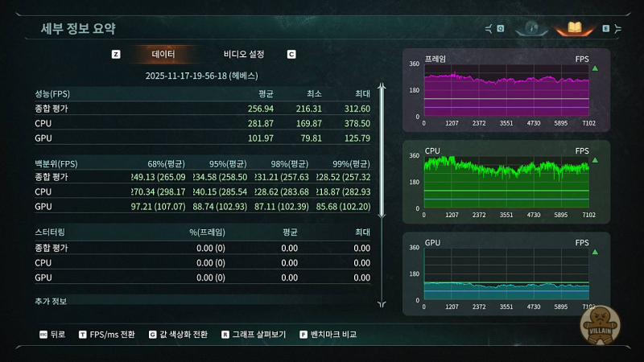Click the C key icon beside 비디오 설정
The height and width of the screenshot is (362, 644).
291,55
